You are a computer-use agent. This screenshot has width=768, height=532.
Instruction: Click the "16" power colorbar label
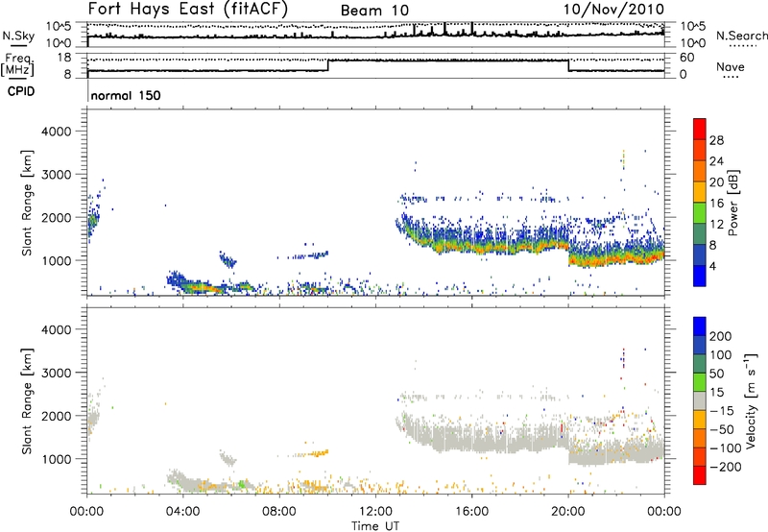716,204
